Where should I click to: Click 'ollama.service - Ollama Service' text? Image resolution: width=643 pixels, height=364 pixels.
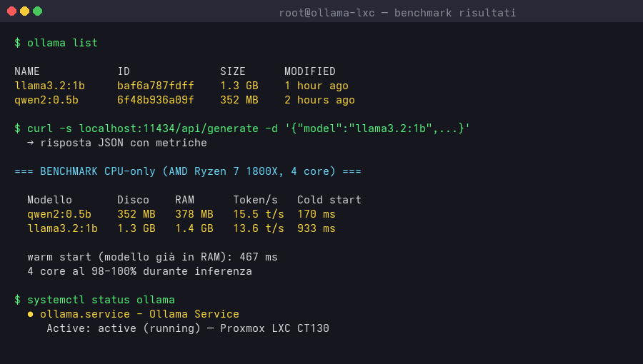pyautogui.click(x=139, y=314)
